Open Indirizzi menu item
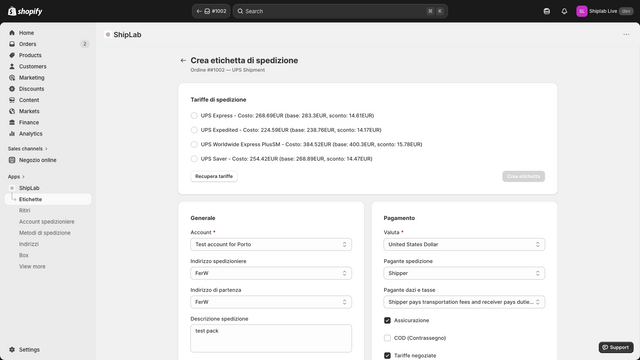Image resolution: width=640 pixels, height=360 pixels. (29, 244)
